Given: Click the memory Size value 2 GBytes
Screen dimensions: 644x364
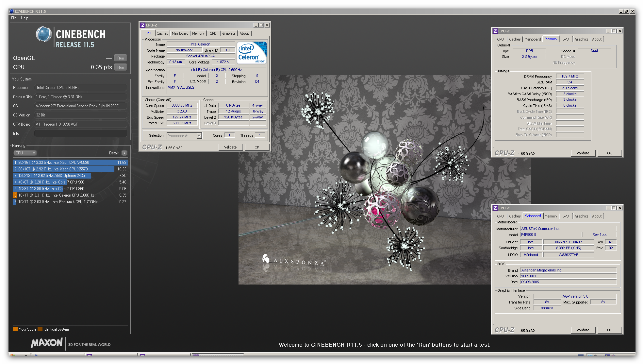Looking at the screenshot, I should coord(529,57).
